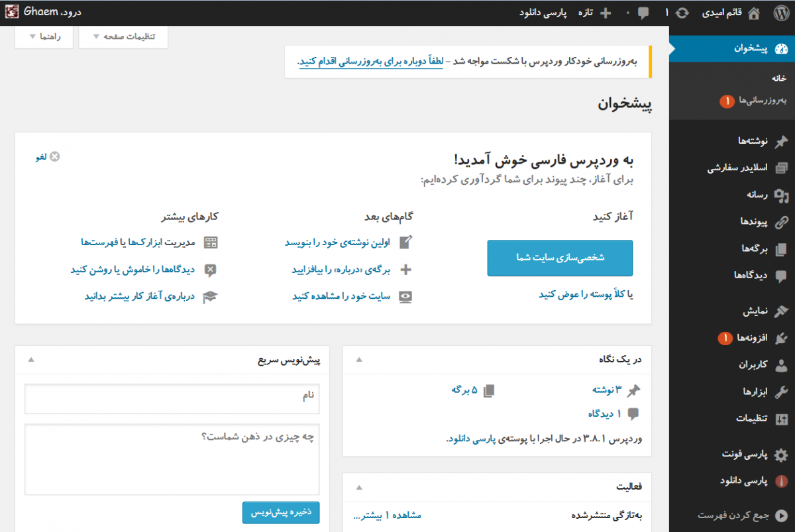Screen dimensions: 795x532
Task: Collapse the پیش‌نویس سریع widget arrow
Action: [x=31, y=360]
